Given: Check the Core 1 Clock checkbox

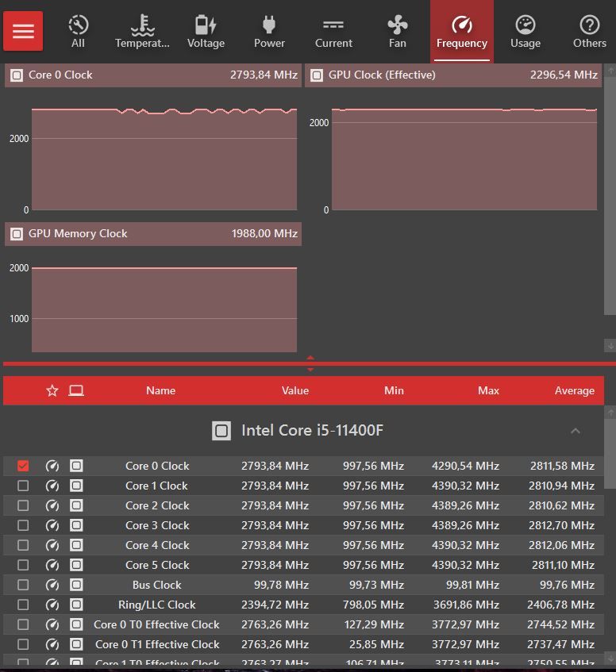Looking at the screenshot, I should pyautogui.click(x=23, y=486).
